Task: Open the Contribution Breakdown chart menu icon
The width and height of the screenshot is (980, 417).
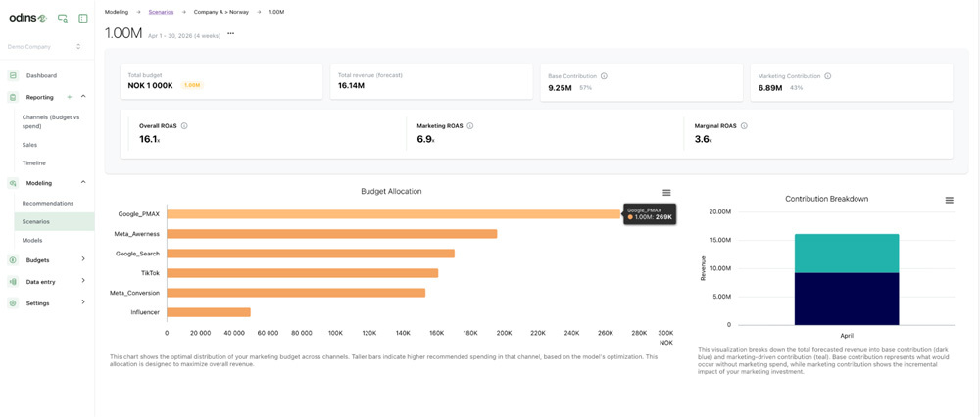Action: (x=949, y=201)
